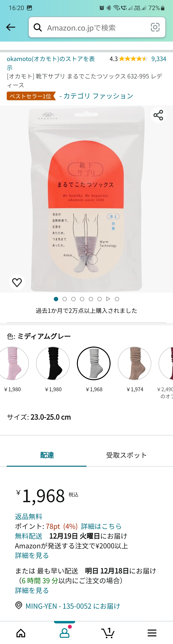Play product video from image carousel dots
This screenshot has width=173, height=644.
108,299
